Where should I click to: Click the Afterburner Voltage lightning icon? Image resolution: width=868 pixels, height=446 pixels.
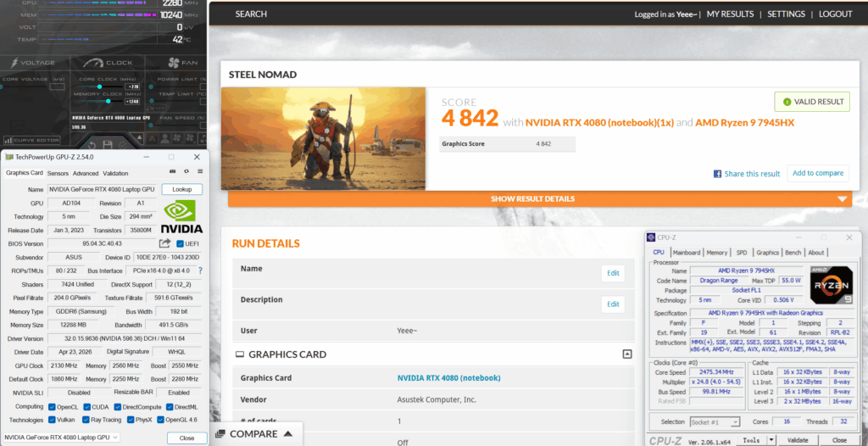[x=14, y=63]
